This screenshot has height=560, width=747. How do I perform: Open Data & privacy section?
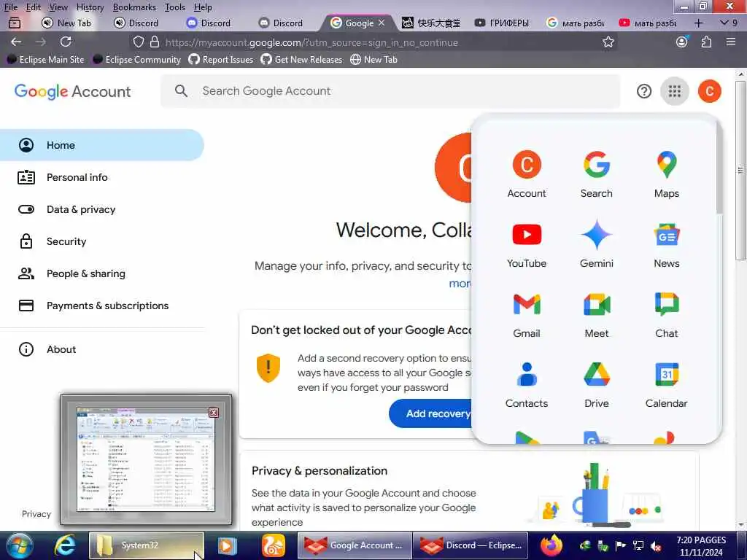102,209
